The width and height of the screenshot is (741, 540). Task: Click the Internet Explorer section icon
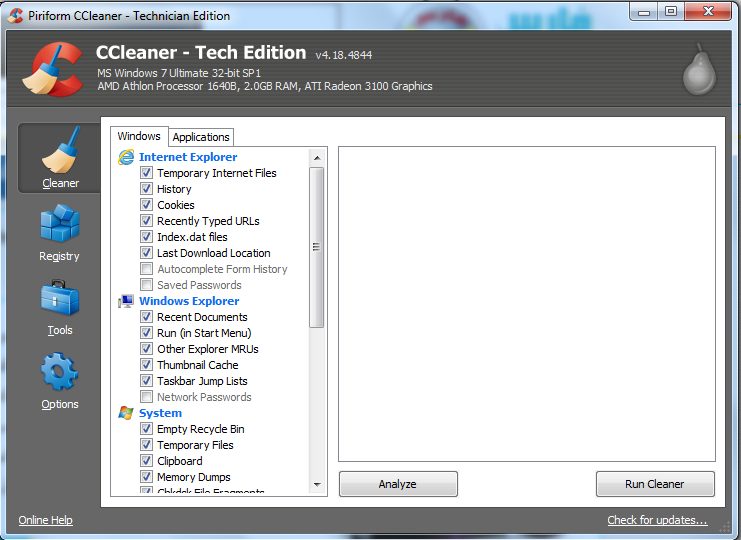[126, 157]
